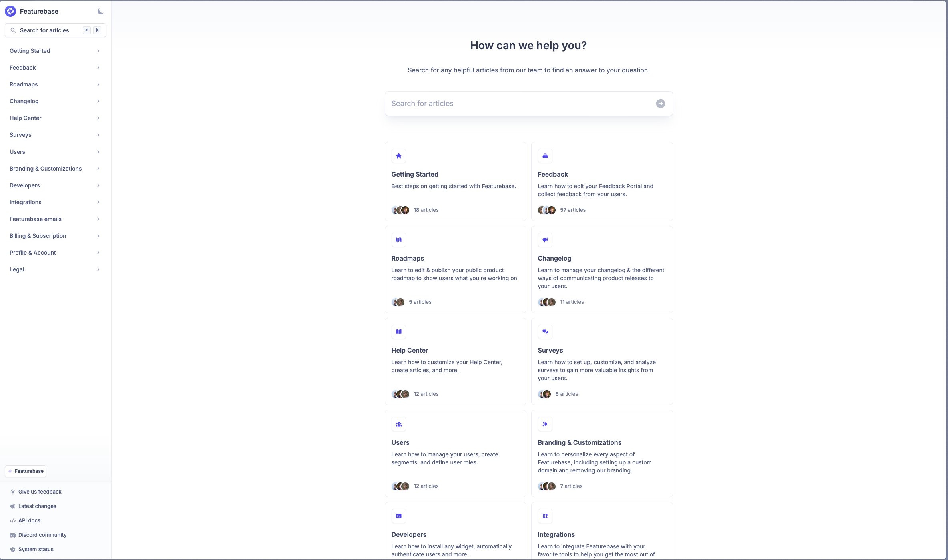Click the Developers terminal icon
This screenshot has height=560, width=948.
point(398,516)
